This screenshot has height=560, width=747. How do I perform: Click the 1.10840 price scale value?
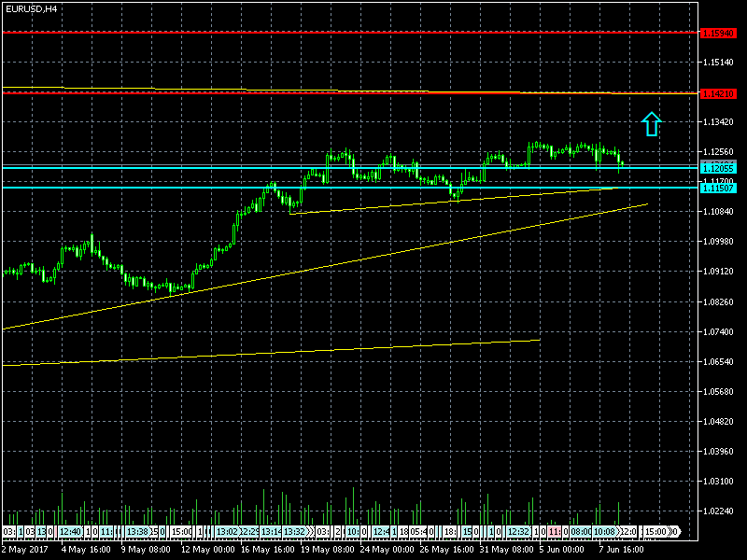[718, 212]
